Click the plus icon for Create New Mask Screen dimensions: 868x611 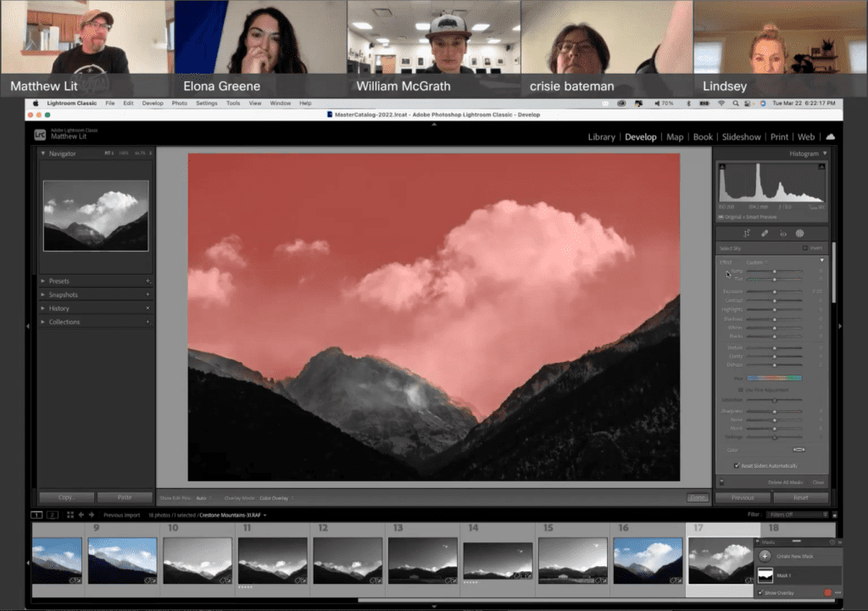pyautogui.click(x=765, y=555)
